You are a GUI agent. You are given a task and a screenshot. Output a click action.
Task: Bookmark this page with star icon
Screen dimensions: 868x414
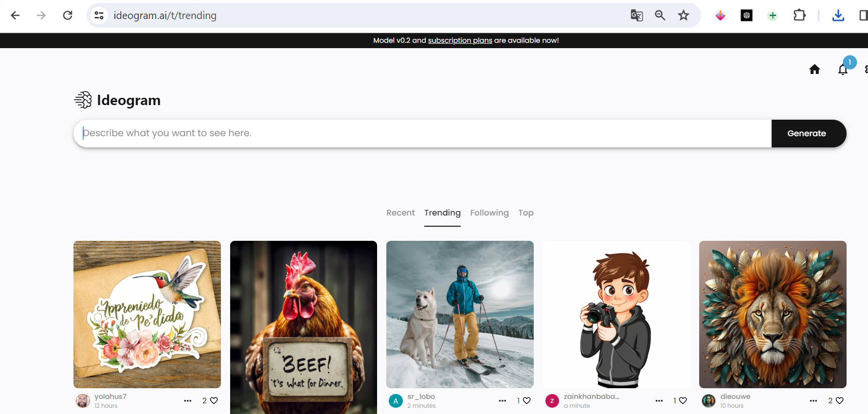[x=684, y=16]
